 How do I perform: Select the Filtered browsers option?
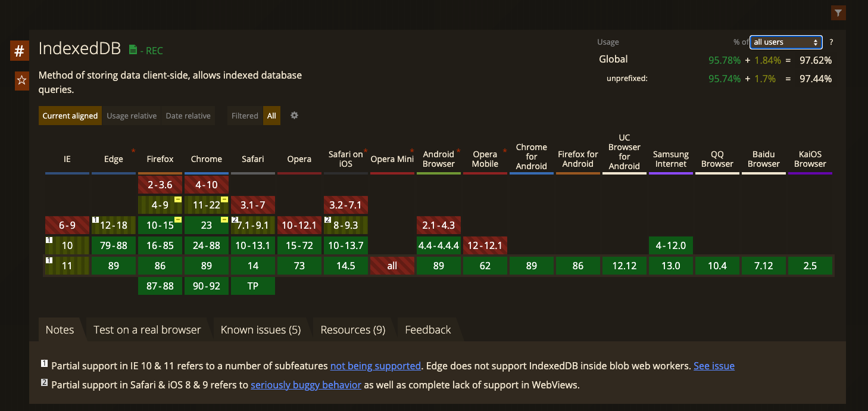pos(245,116)
